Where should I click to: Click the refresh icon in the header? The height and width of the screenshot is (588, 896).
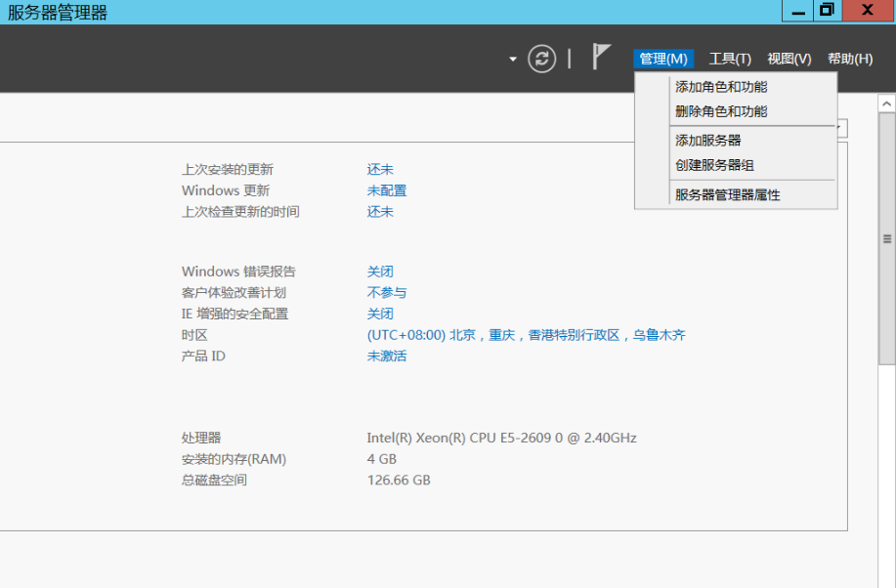click(542, 59)
